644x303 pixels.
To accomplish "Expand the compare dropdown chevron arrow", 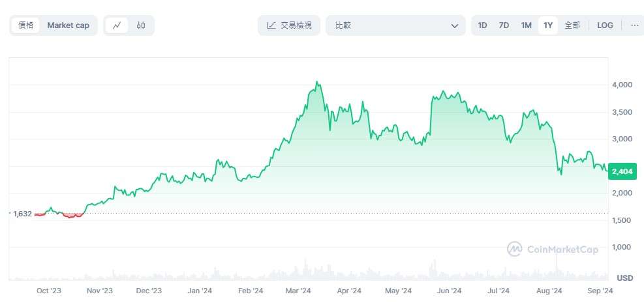I will click(455, 26).
